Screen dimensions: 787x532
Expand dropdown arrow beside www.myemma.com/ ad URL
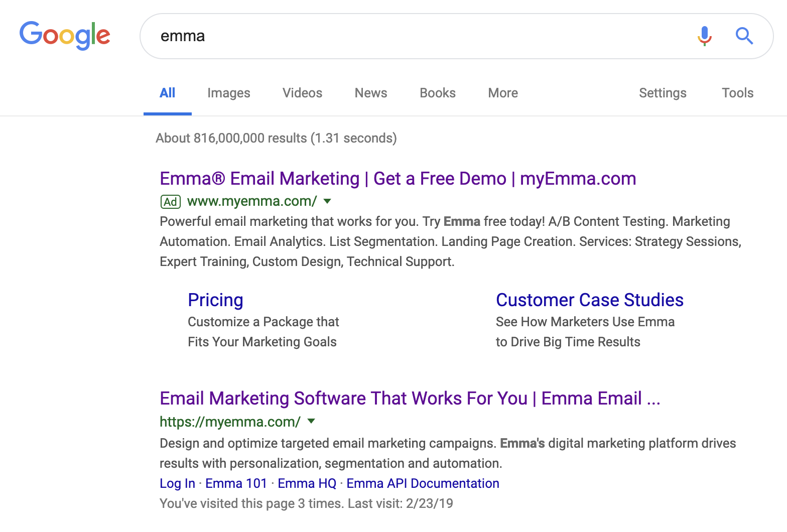click(328, 201)
